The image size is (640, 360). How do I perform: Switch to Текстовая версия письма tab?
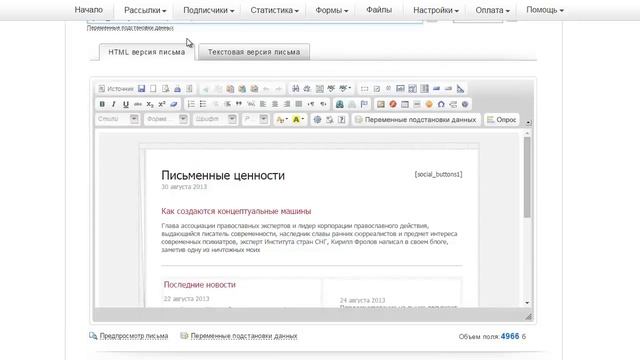254,52
